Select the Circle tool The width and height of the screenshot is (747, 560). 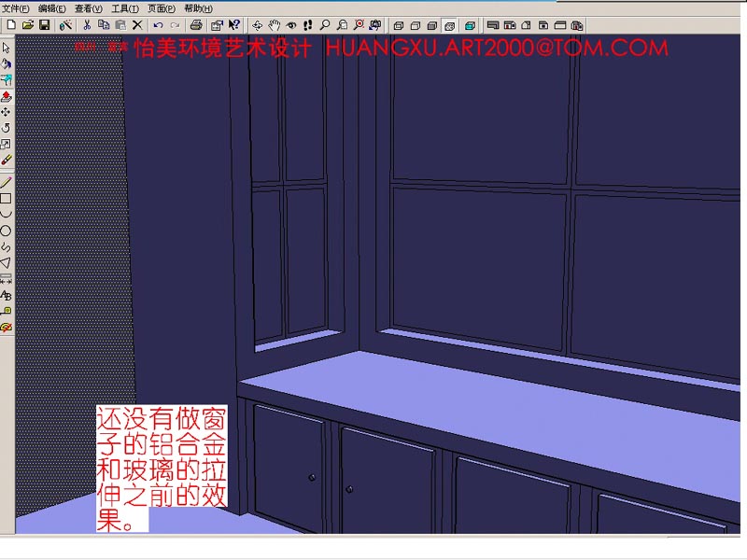7,231
